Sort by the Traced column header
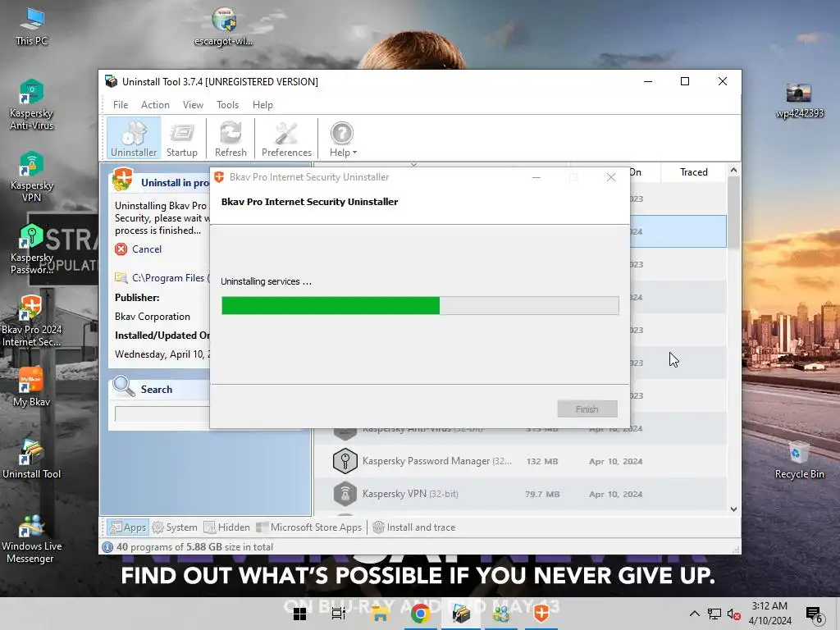Screen dimensions: 840x630 point(693,172)
